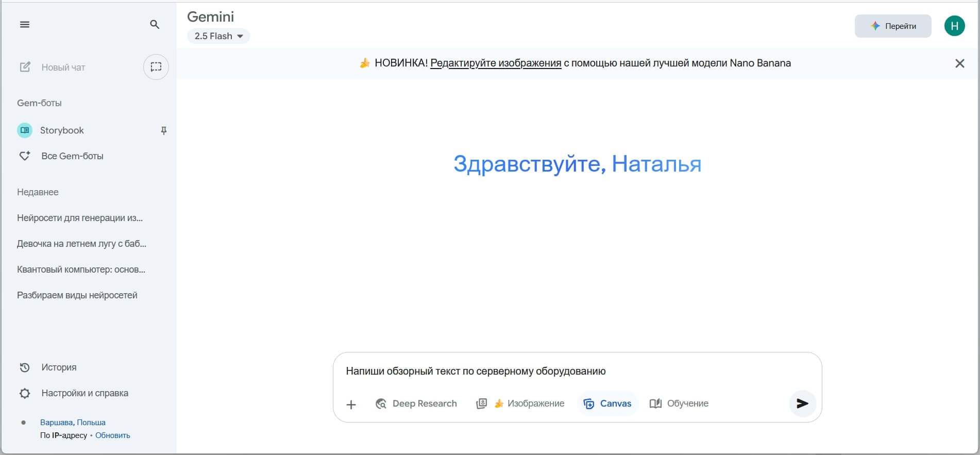Open the hamburger main menu

(x=25, y=24)
